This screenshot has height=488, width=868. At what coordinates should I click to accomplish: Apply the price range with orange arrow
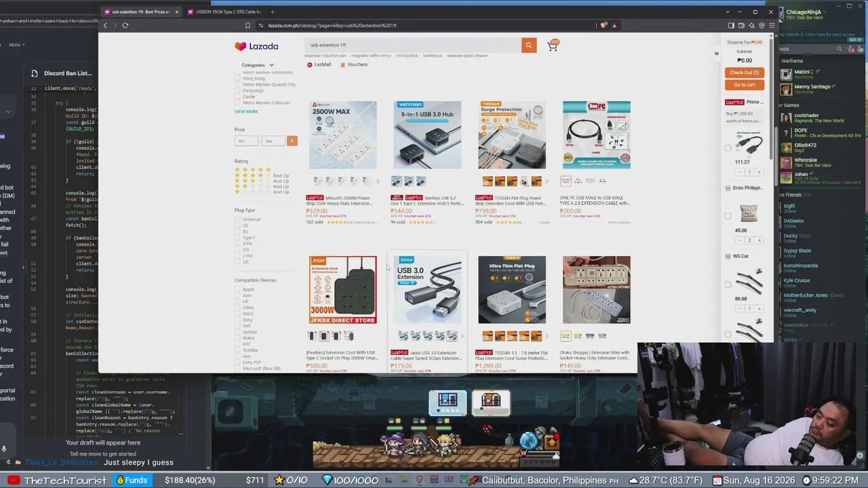click(292, 141)
